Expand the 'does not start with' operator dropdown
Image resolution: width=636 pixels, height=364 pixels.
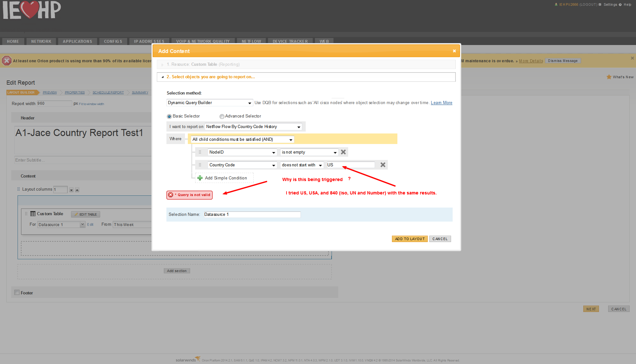point(302,165)
